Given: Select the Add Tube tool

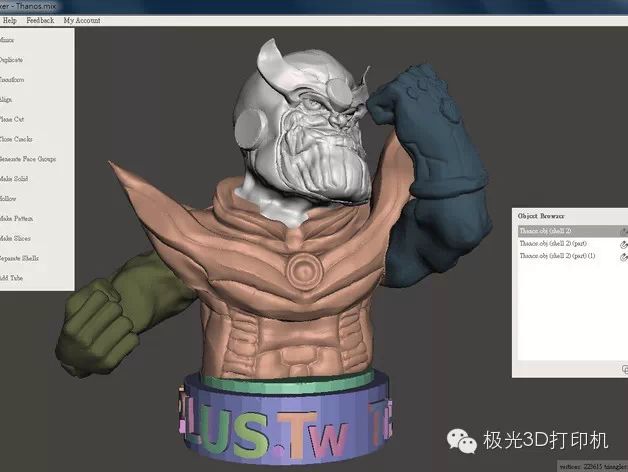Looking at the screenshot, I should [x=11, y=278].
